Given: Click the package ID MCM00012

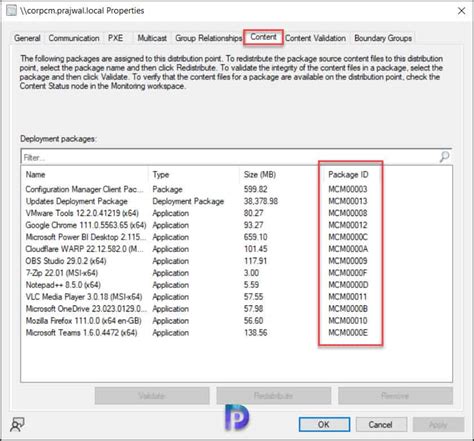Looking at the screenshot, I should point(348,225).
